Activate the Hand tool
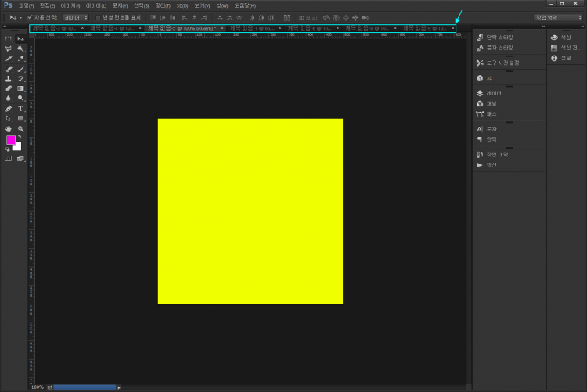 [x=9, y=128]
